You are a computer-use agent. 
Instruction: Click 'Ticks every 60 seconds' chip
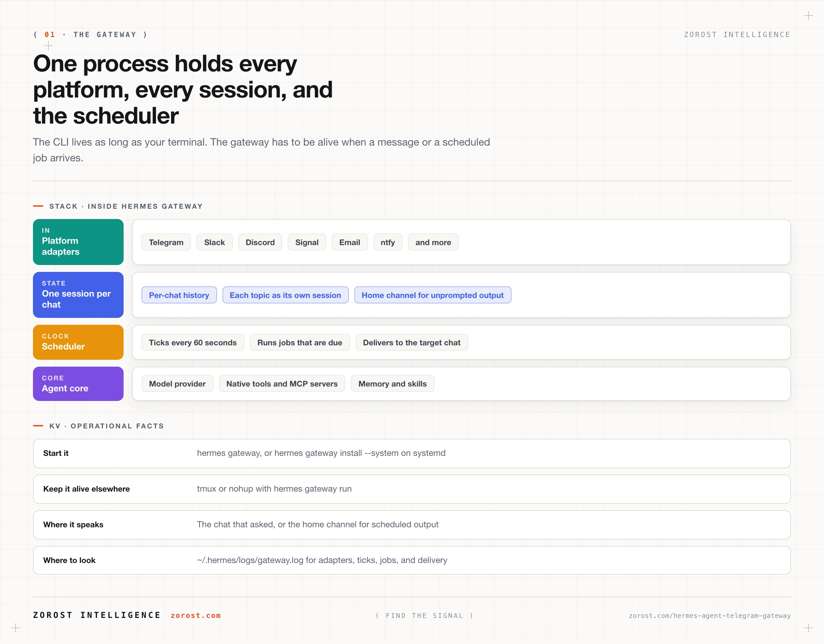coord(192,343)
